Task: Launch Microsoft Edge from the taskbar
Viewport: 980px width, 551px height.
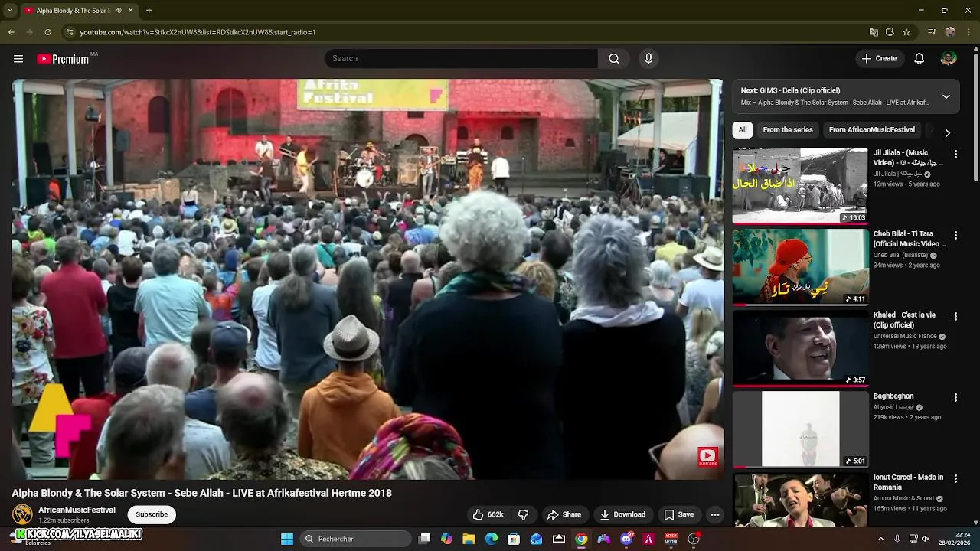Action: pyautogui.click(x=492, y=539)
